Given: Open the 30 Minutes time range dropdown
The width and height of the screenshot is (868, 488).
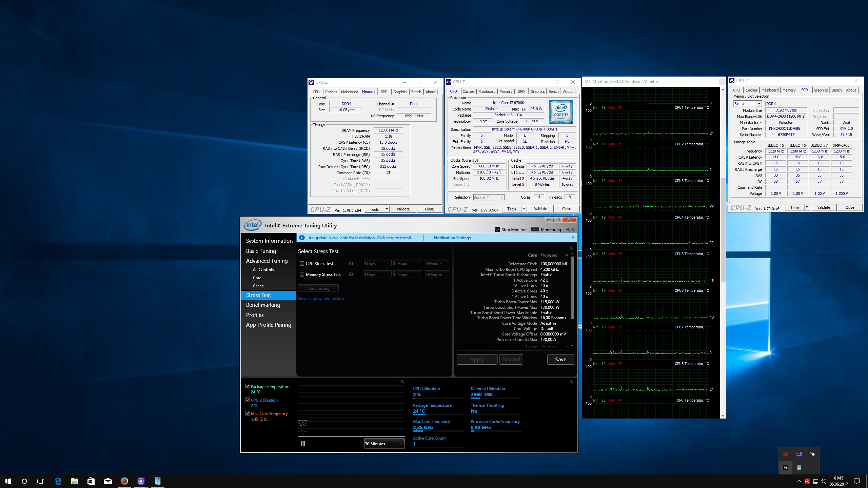Looking at the screenshot, I should pos(384,444).
